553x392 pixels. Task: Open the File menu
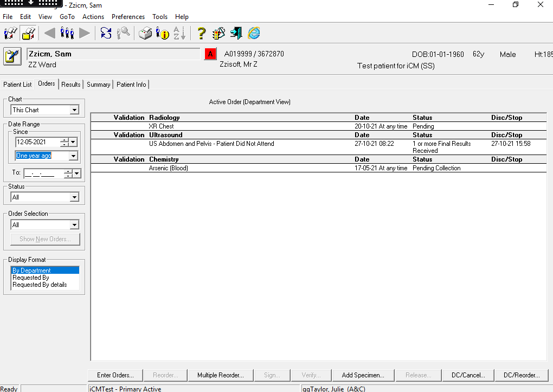pyautogui.click(x=8, y=17)
